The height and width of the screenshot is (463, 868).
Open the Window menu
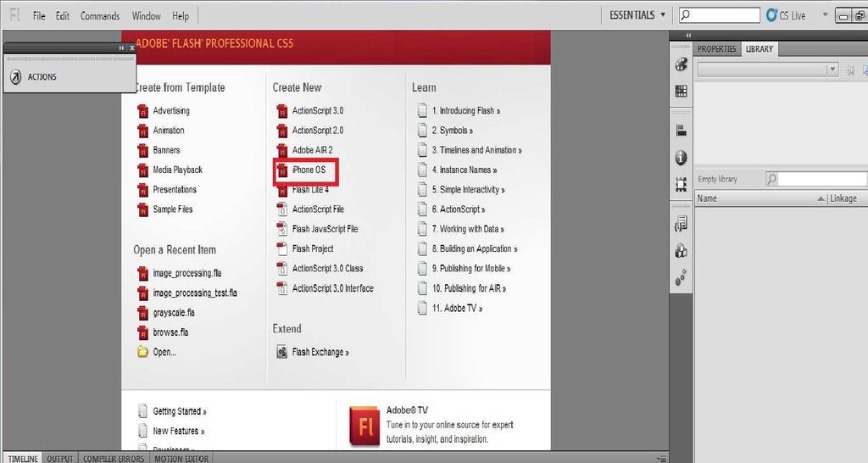(146, 15)
